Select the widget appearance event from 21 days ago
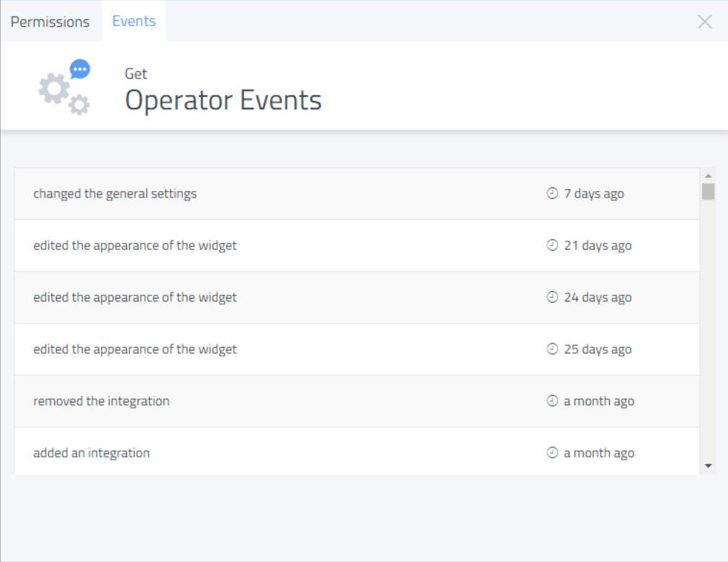Image resolution: width=728 pixels, height=562 pixels. 135,246
